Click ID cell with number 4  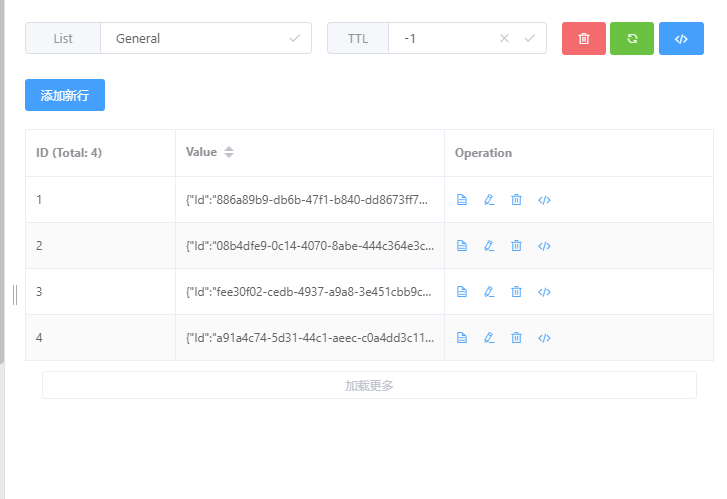pos(100,338)
